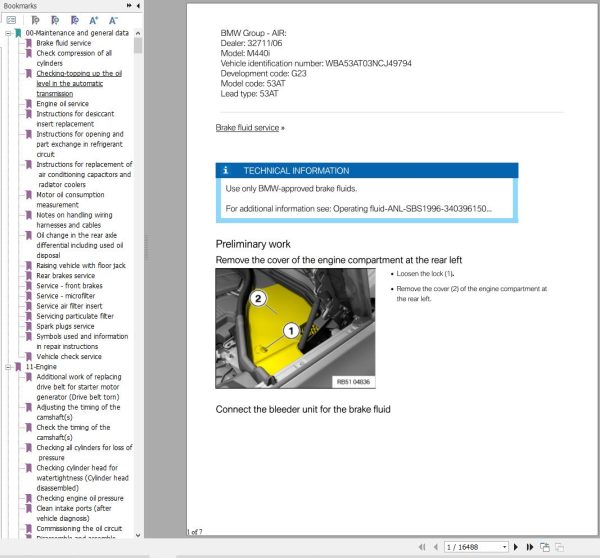Go to the previous page arrow
Image resolution: width=600 pixels, height=558 pixels.
coord(435,547)
